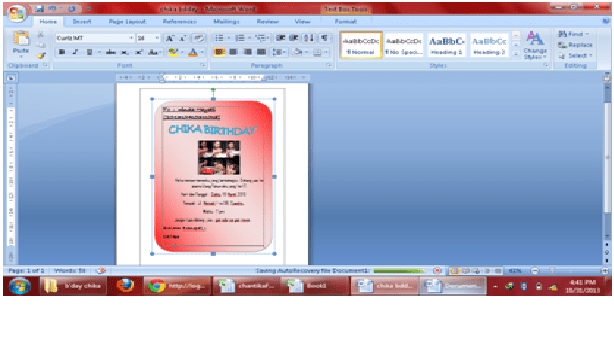Image resolution: width=614 pixels, height=360 pixels.
Task: Align text to the left
Action: point(219,52)
